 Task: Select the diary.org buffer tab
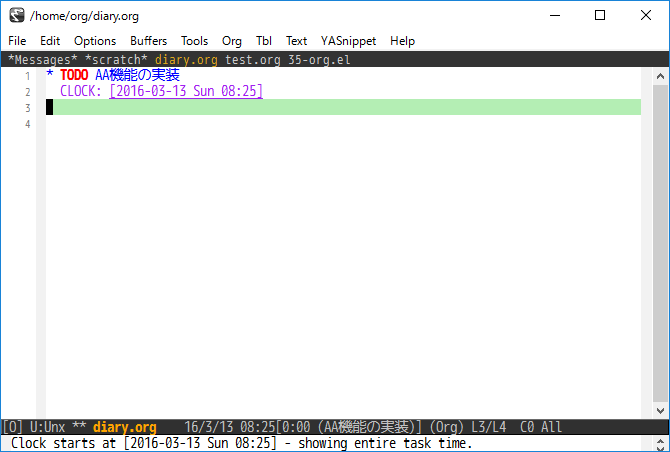pyautogui.click(x=186, y=59)
